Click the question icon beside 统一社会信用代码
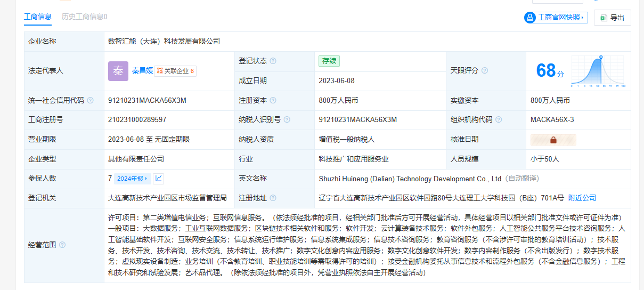644x290 pixels. pyautogui.click(x=91, y=100)
